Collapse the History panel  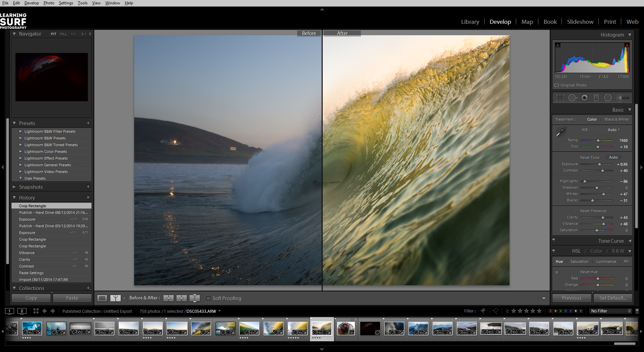pos(14,198)
